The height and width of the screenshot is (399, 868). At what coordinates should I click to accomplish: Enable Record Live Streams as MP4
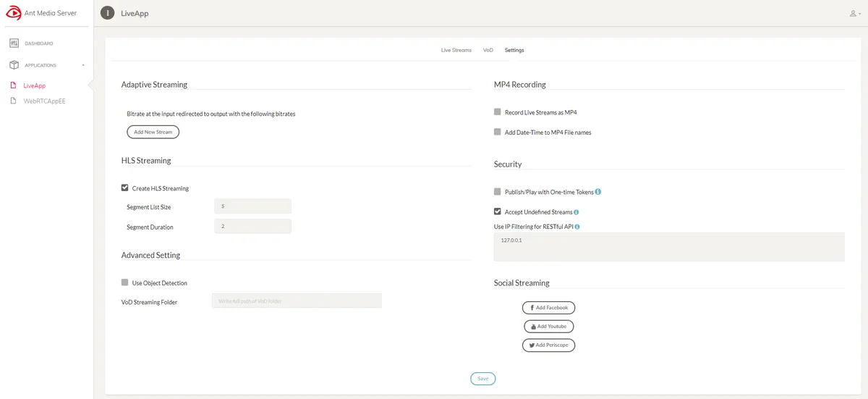[498, 112]
